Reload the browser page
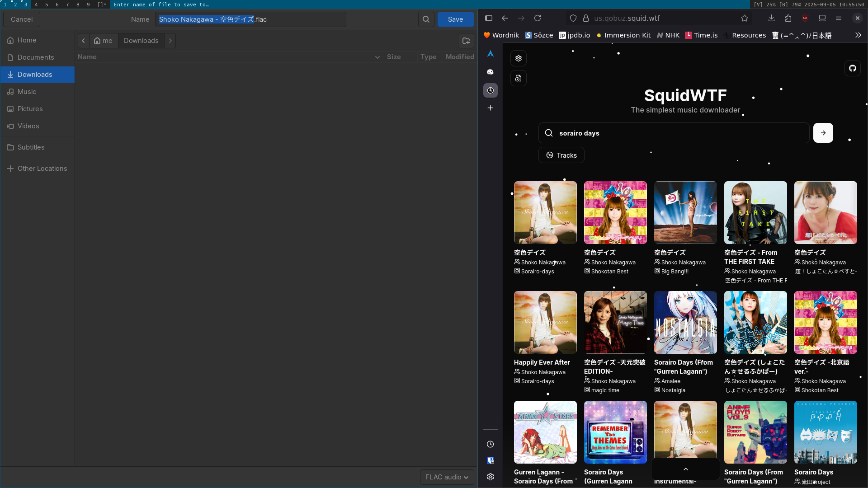Screen dimensions: 868x488 point(538,18)
